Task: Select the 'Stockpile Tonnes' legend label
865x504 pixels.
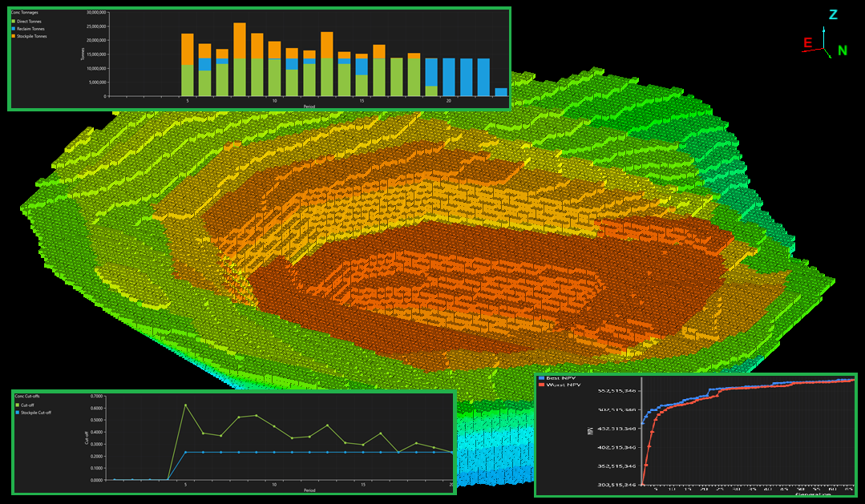Action: coord(31,36)
